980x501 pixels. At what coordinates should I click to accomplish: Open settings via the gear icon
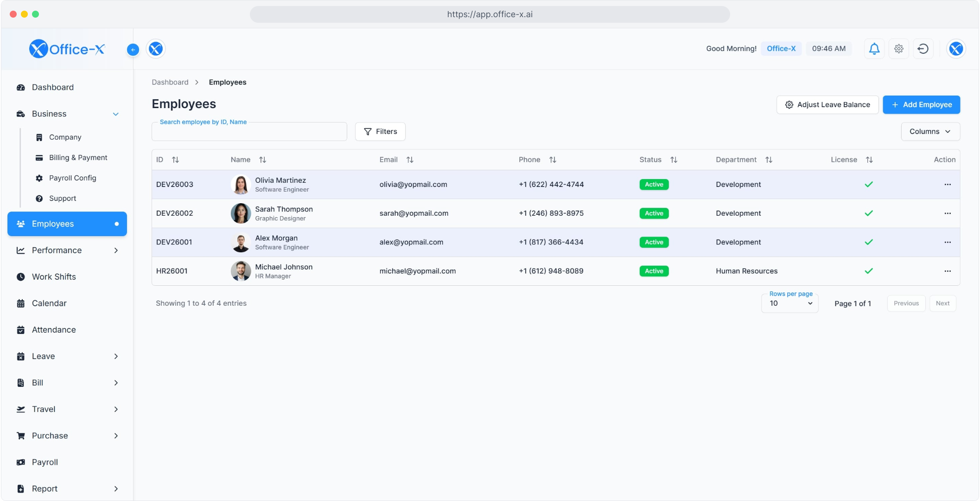tap(898, 49)
